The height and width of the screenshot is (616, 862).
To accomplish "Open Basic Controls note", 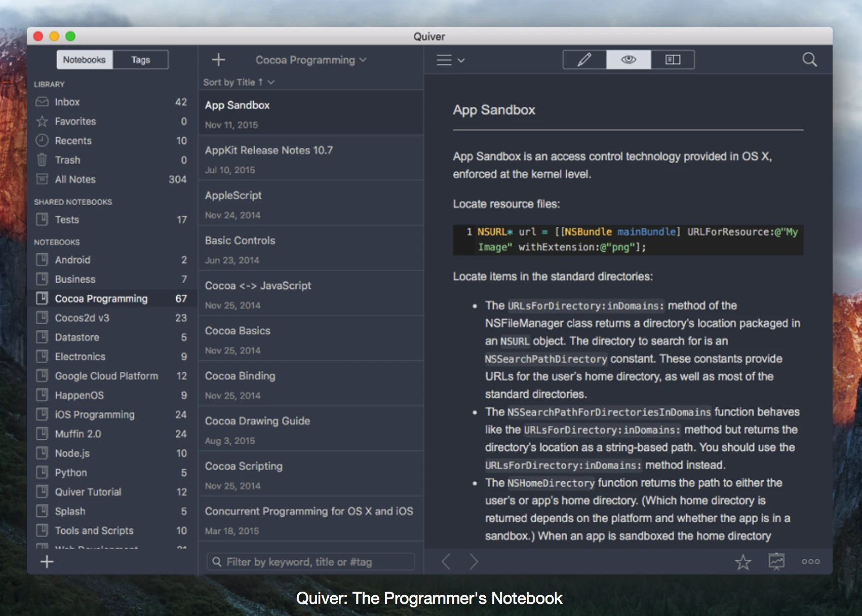I will (310, 248).
